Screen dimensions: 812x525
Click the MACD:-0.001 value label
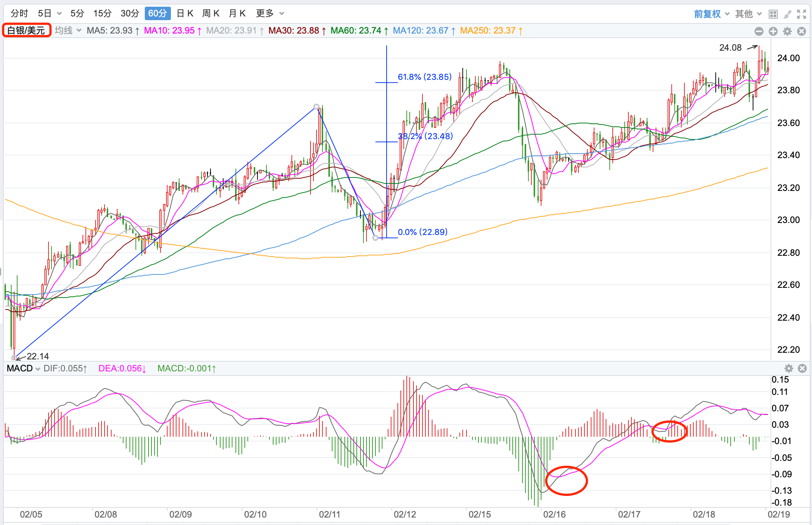point(187,368)
